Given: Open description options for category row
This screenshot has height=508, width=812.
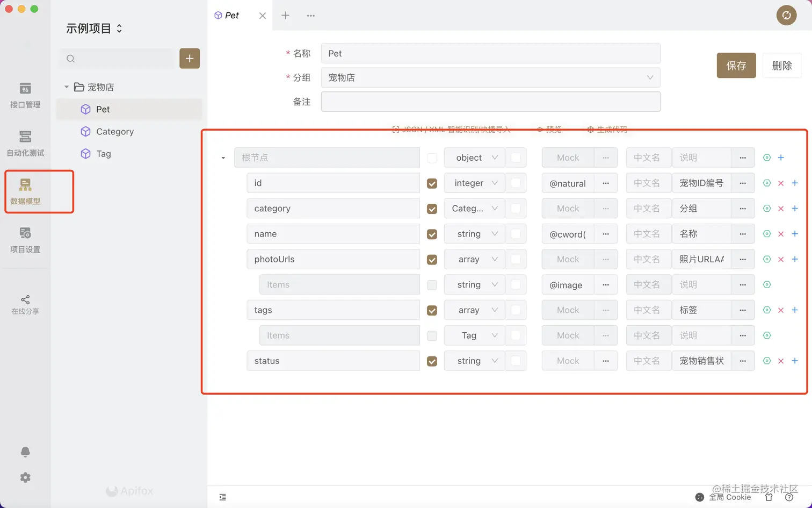Looking at the screenshot, I should tap(743, 209).
